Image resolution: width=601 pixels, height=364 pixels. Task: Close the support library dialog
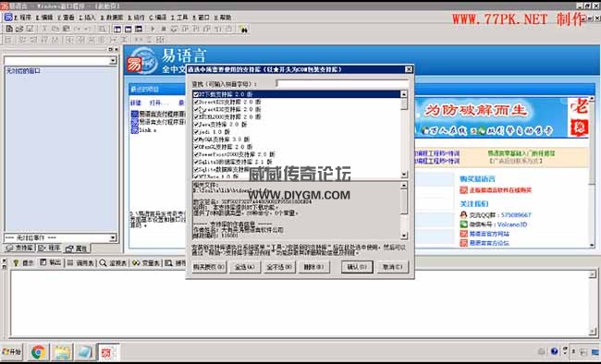(409, 69)
